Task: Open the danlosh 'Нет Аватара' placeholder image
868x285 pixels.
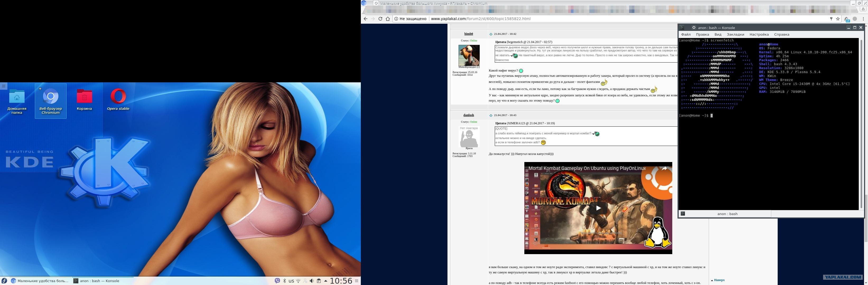Action: (469, 136)
